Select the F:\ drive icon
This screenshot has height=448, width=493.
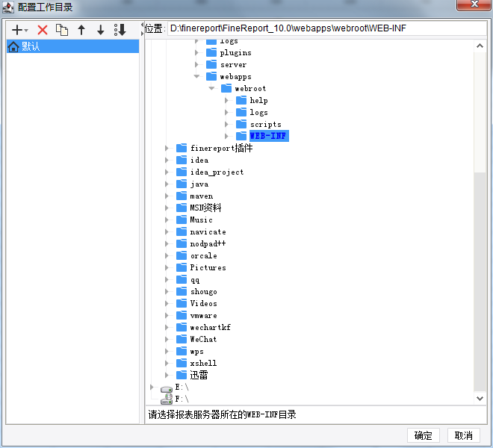click(x=167, y=399)
